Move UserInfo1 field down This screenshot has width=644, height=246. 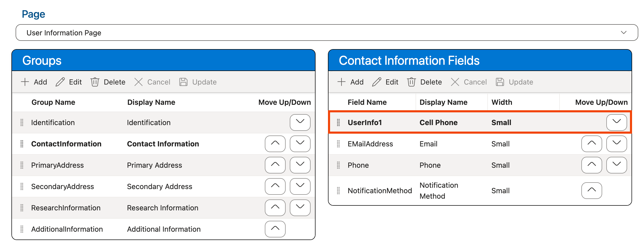click(x=616, y=122)
